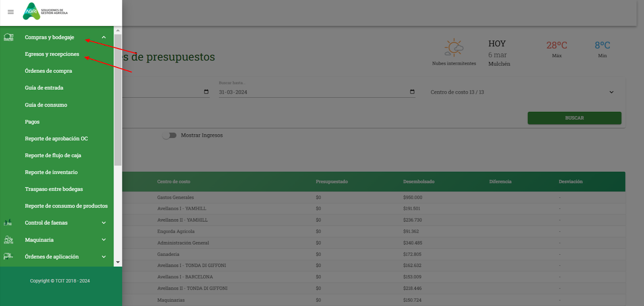Click the Desviación column header
This screenshot has width=644, height=306.
570,182
